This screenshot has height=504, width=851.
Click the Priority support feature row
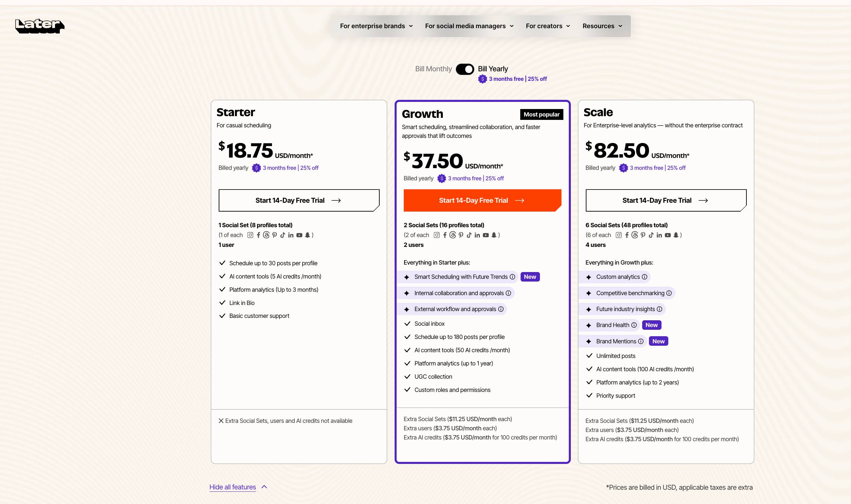coord(611,396)
